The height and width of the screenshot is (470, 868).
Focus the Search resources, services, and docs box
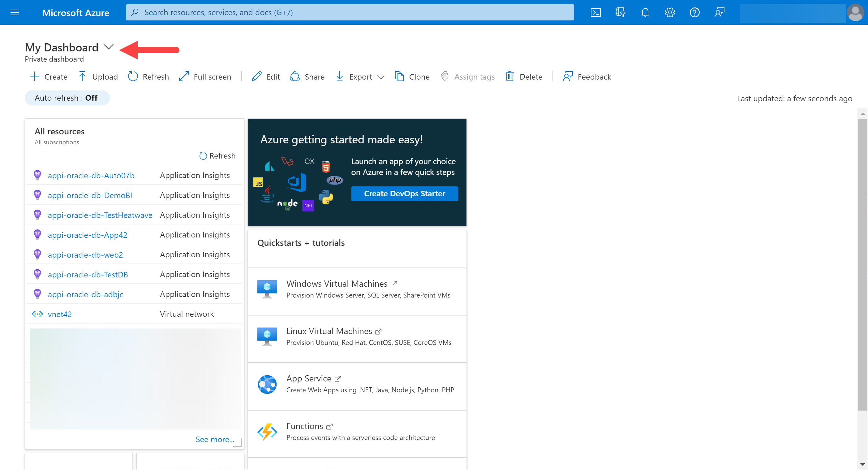click(350, 12)
